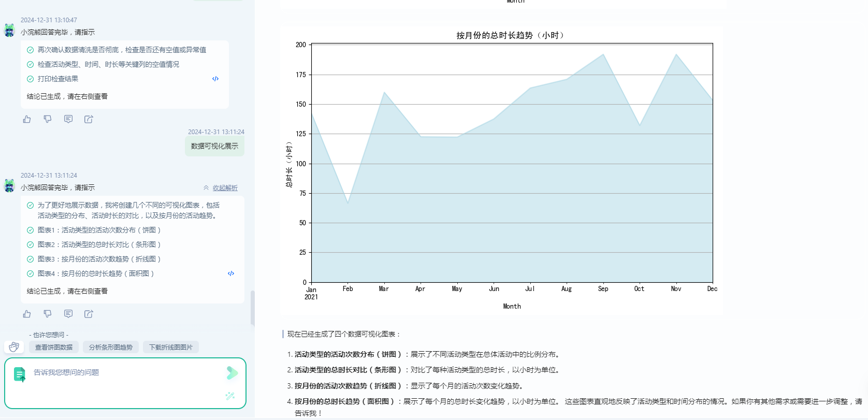Click the step text 图表1：活动类型的活动次数分布（饼图）
Viewport: 868px width, 420px height.
[99, 230]
